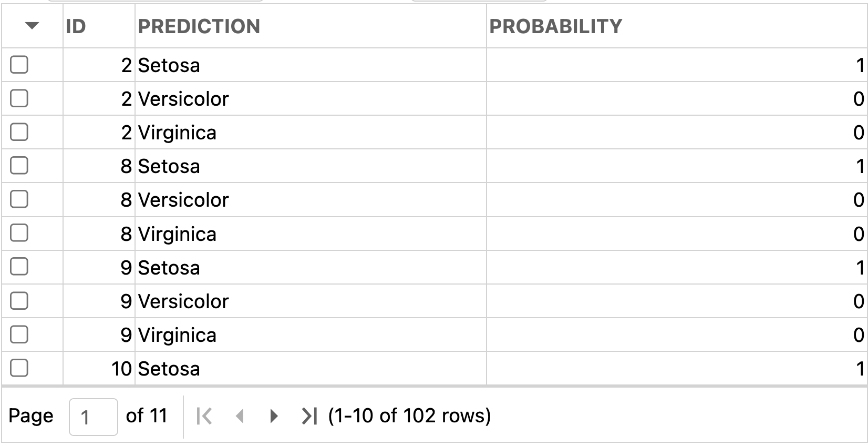Screen dimensions: 868x446
Task: Tick the checkbox for ID 2 Versicolor
Action: click(x=19, y=98)
